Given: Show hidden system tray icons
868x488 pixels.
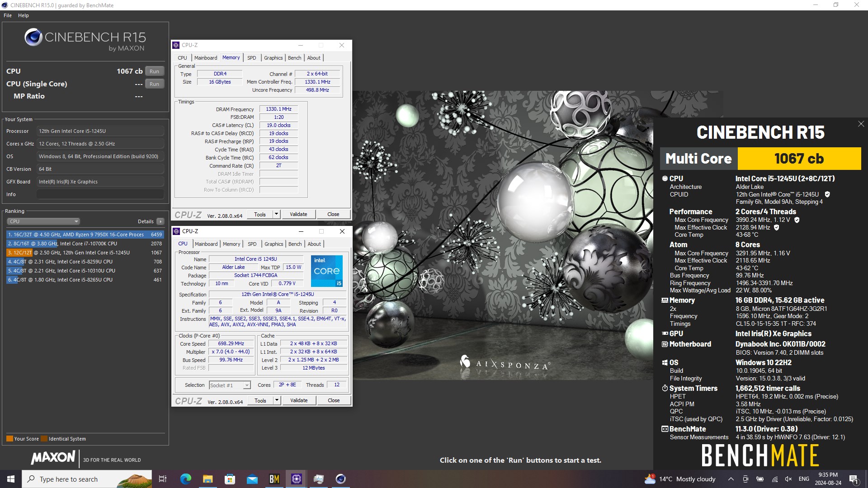Looking at the screenshot, I should 731,479.
